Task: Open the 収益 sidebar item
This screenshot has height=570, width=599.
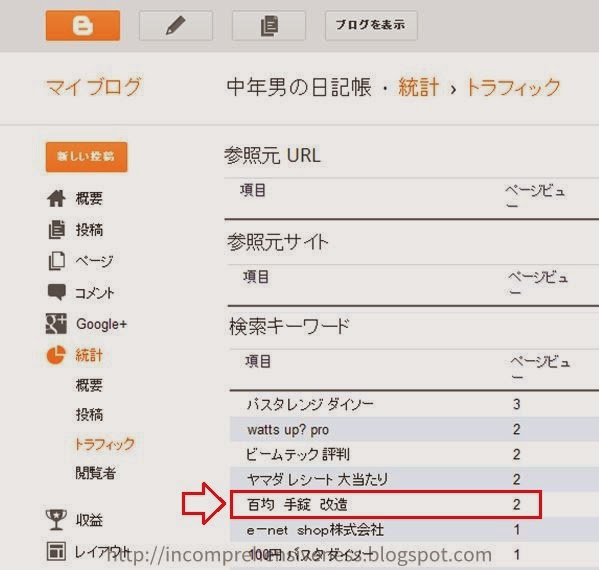Action: [89, 520]
